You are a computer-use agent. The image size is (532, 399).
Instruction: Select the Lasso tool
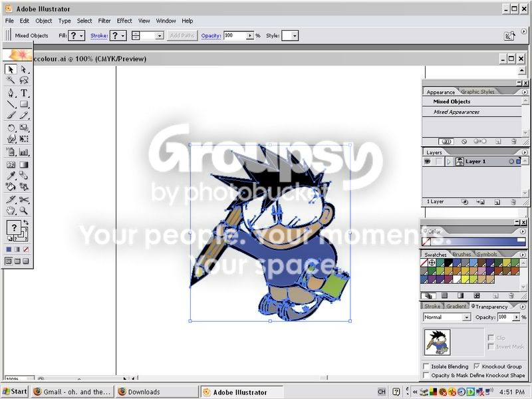point(24,80)
